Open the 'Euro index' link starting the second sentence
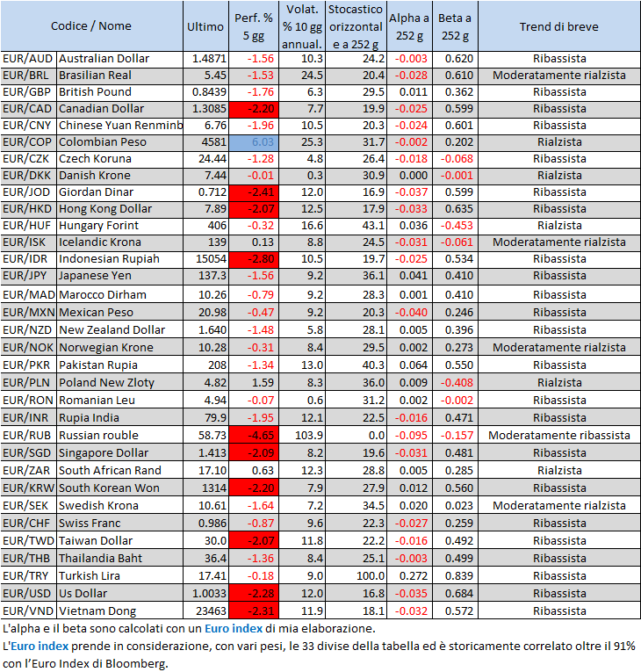Screen dimensions: 641x672 coord(40,646)
